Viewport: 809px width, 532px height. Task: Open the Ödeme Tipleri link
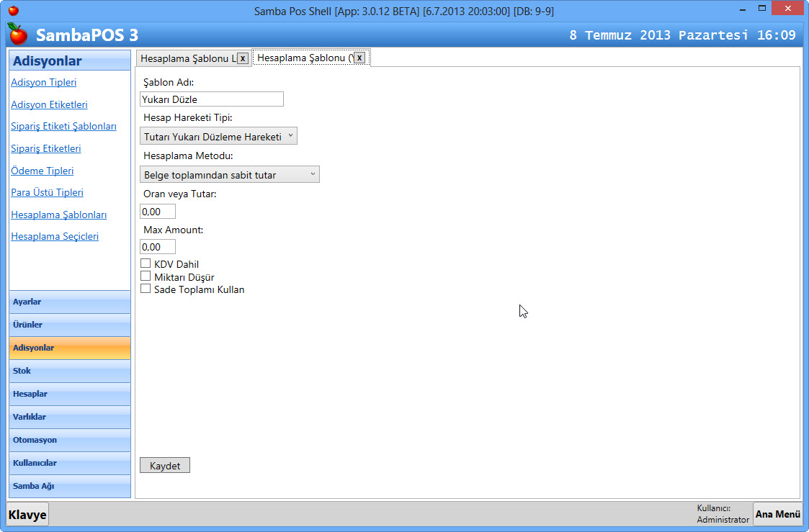point(43,171)
